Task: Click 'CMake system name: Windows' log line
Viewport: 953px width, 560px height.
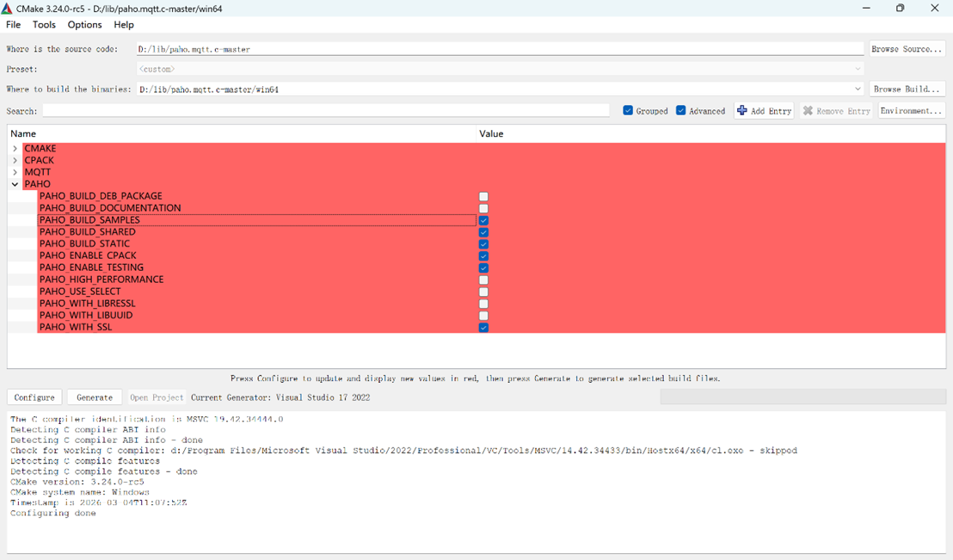Action: [x=80, y=492]
